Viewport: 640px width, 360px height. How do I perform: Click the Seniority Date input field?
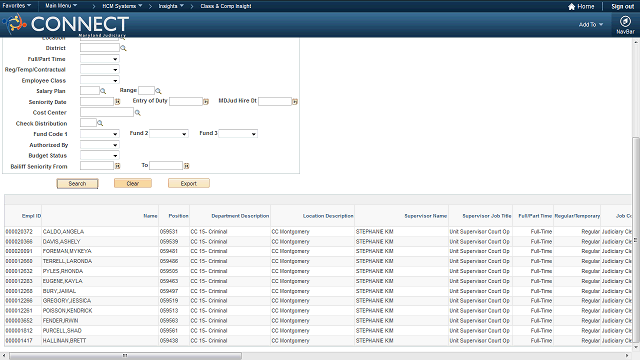click(x=97, y=101)
